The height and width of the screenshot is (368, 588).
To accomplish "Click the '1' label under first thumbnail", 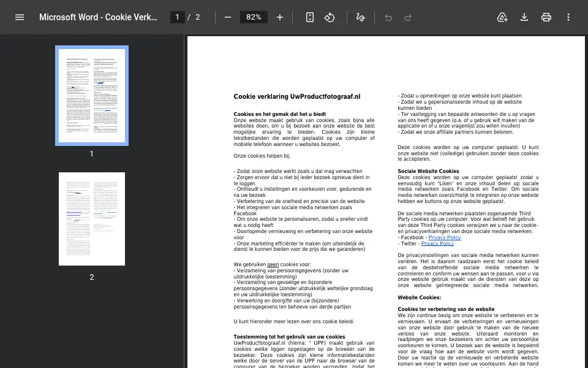I will (91, 154).
